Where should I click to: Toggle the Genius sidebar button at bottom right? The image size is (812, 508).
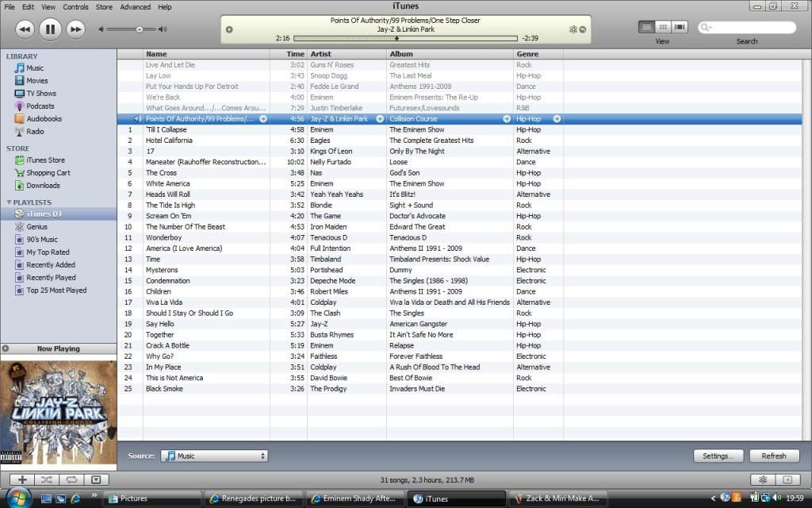coord(787,479)
